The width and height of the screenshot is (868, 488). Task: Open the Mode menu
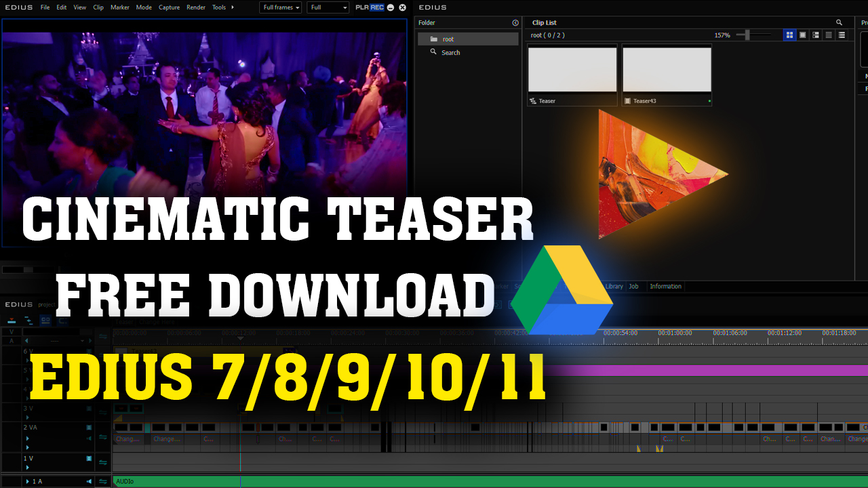[144, 7]
